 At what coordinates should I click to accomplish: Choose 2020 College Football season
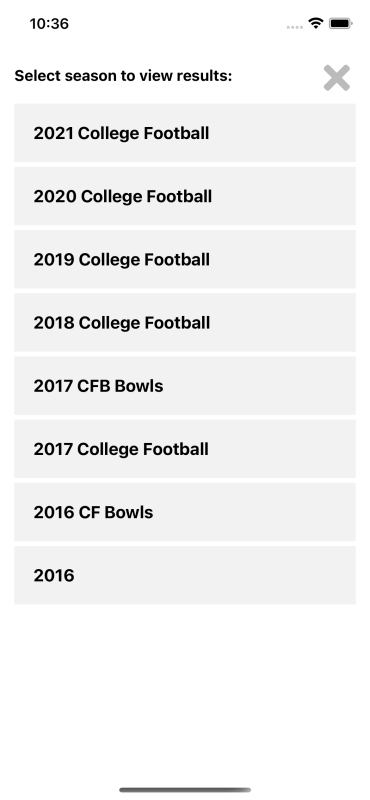pyautogui.click(x=185, y=196)
